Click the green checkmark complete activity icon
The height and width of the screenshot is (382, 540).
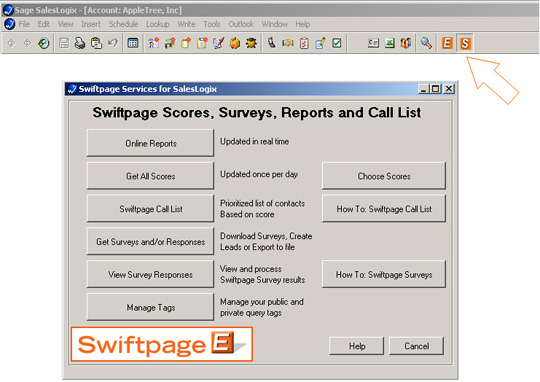(337, 43)
